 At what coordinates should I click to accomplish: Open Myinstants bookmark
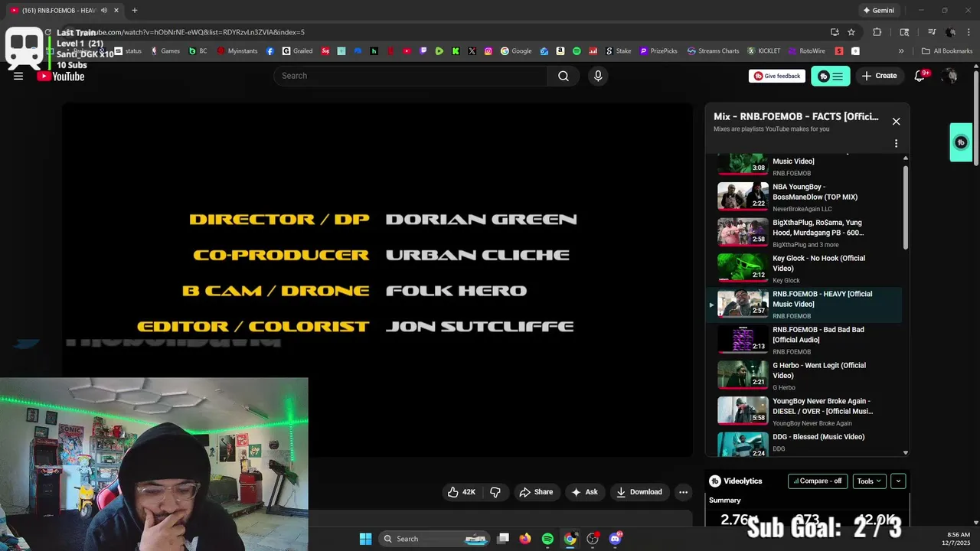(x=237, y=51)
